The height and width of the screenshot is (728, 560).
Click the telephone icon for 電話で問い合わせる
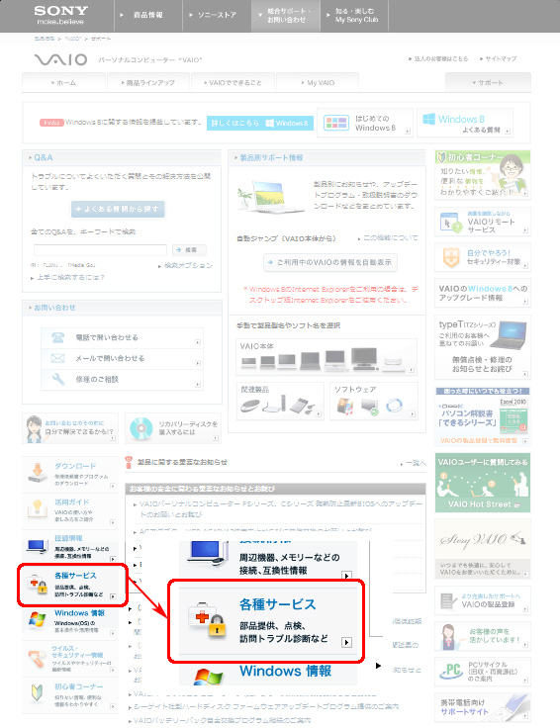click(57, 337)
